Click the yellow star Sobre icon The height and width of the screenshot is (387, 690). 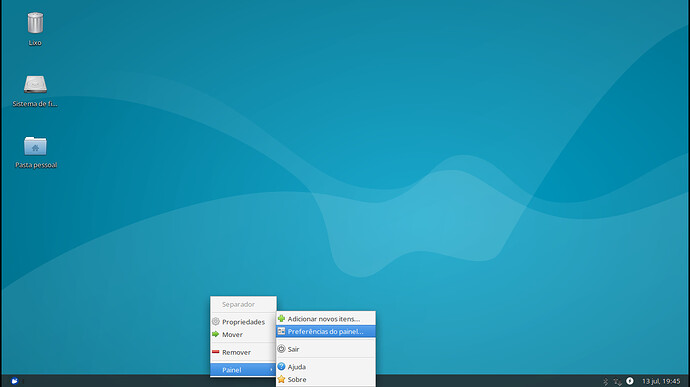tap(282, 379)
